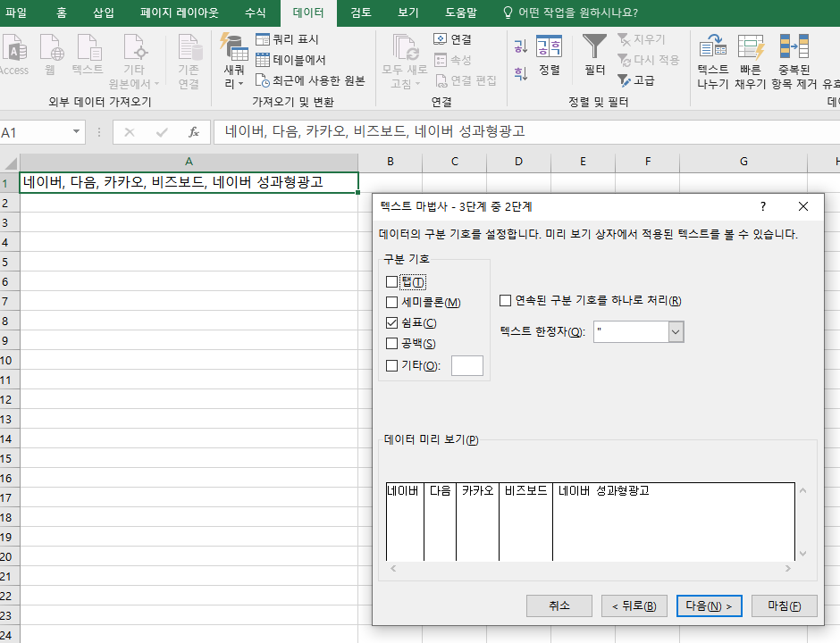The width and height of the screenshot is (840, 643).
Task: Open the 텍스트 한정자 qualifier dropdown
Action: [x=676, y=332]
